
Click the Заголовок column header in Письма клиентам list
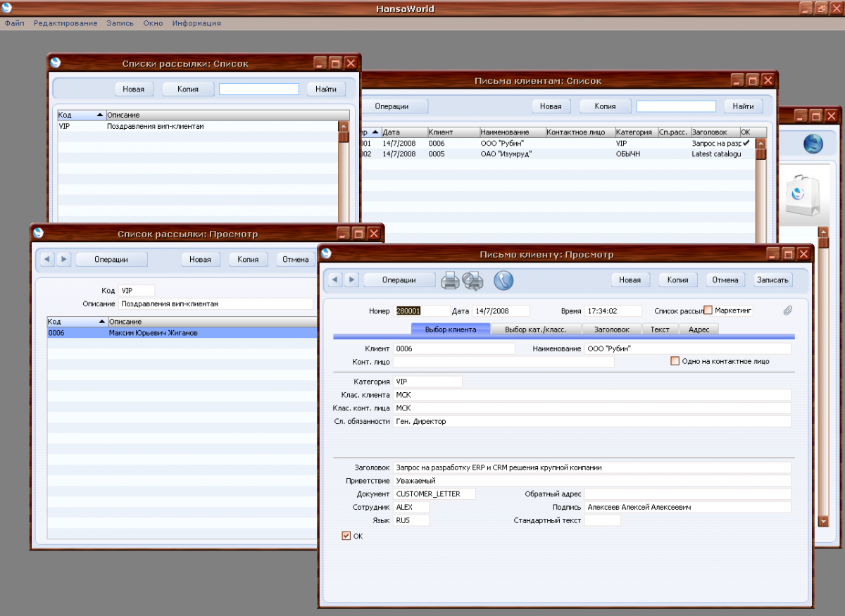click(x=715, y=132)
